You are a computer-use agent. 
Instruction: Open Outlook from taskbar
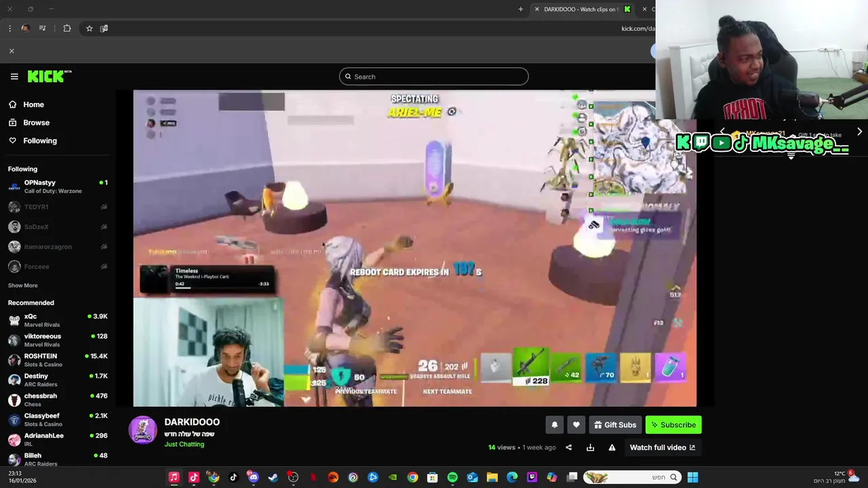coord(472,477)
